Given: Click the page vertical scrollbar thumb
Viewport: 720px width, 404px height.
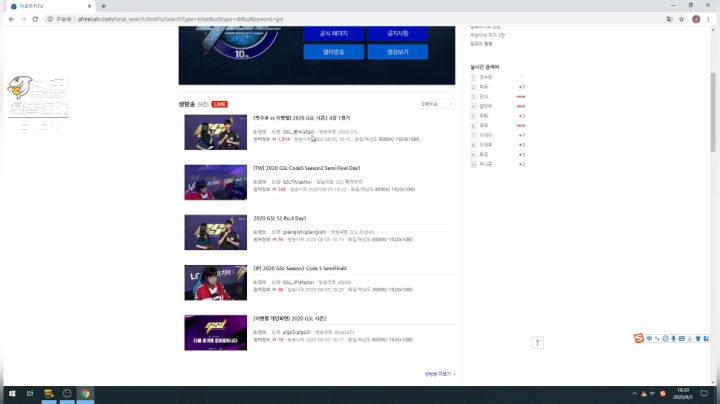Looking at the screenshot, I should [x=713, y=112].
